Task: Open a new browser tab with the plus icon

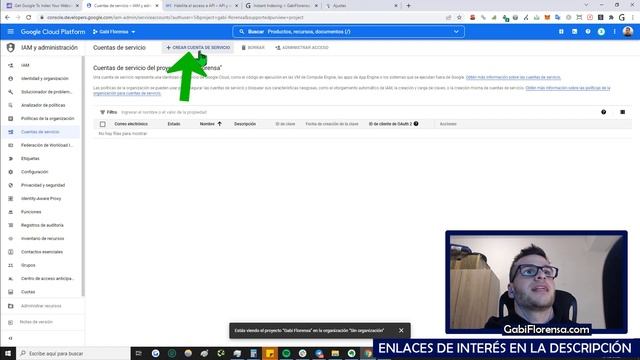Action: (x=408, y=6)
